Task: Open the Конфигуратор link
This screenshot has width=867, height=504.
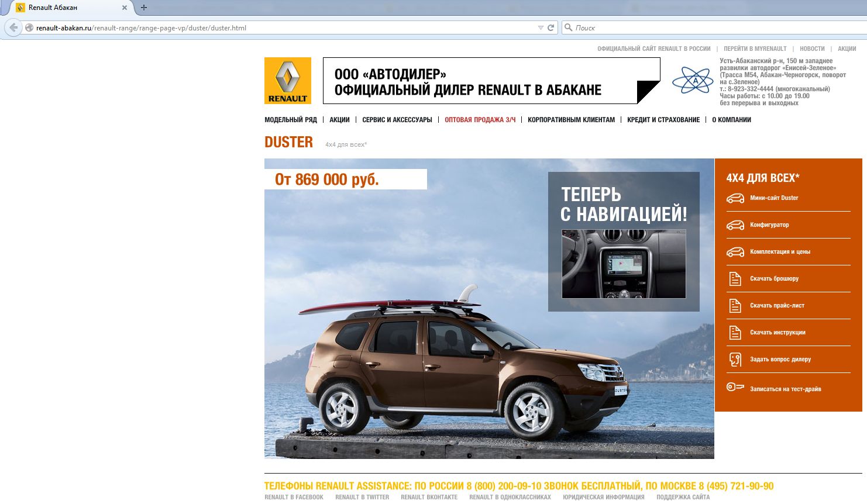Action: (769, 225)
